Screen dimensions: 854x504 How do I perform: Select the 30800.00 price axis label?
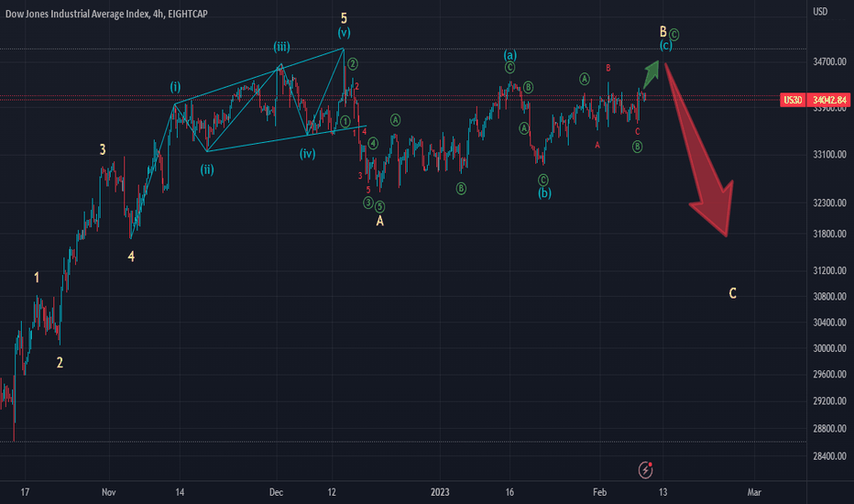click(829, 296)
